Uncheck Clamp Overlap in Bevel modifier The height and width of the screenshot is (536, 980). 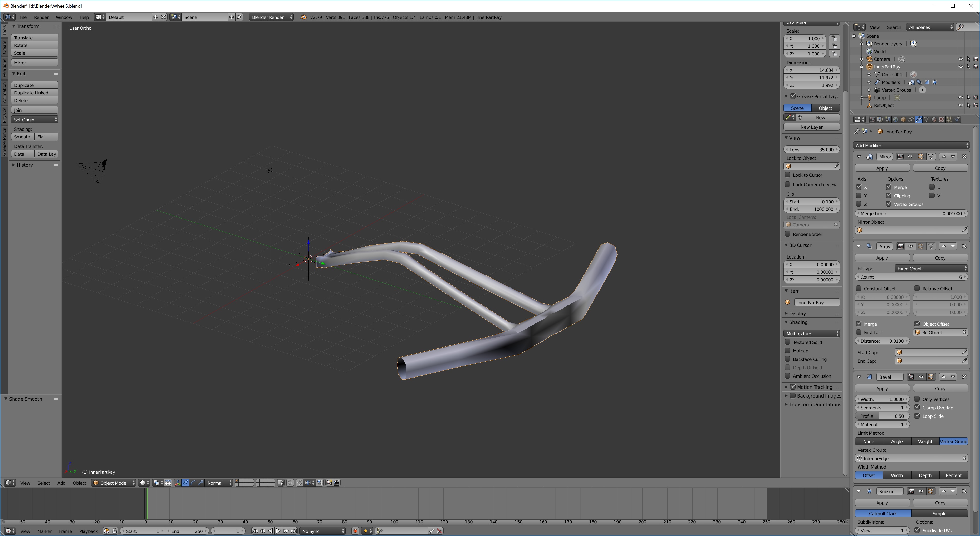click(917, 408)
